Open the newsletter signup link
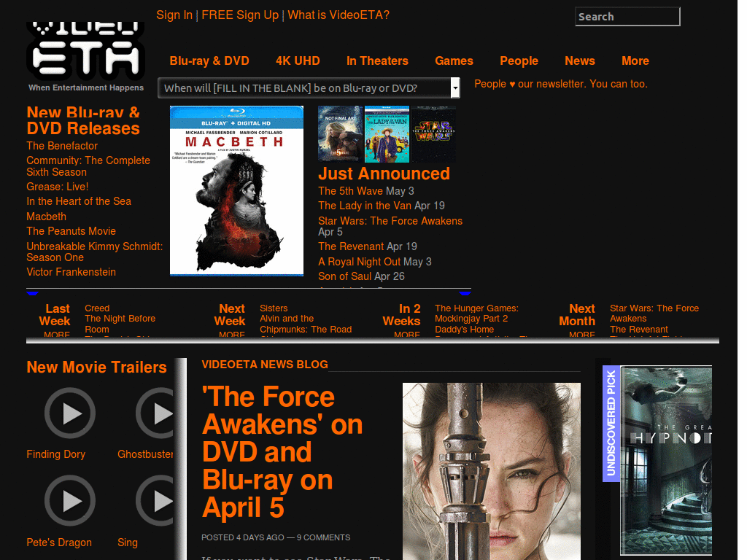Image resolution: width=747 pixels, height=560 pixels. pyautogui.click(x=561, y=84)
